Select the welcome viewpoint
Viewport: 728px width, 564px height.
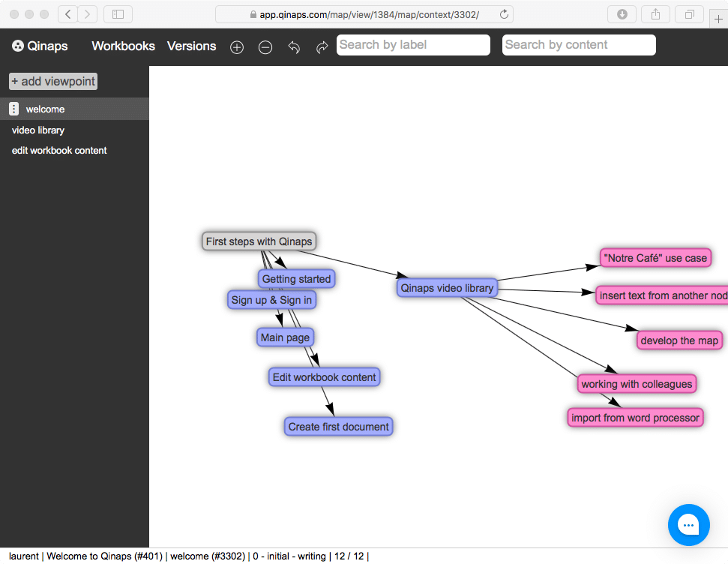[74, 109]
